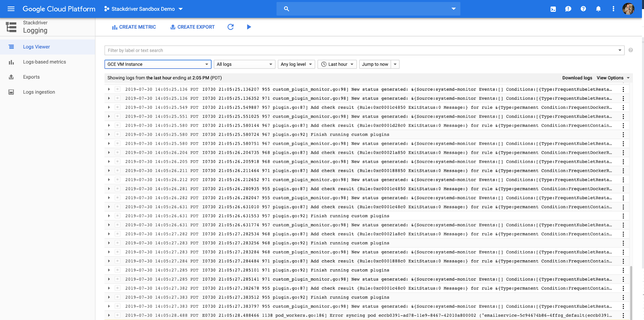Open the Last hour time range dropdown
The width and height of the screenshot is (644, 320).
click(337, 64)
